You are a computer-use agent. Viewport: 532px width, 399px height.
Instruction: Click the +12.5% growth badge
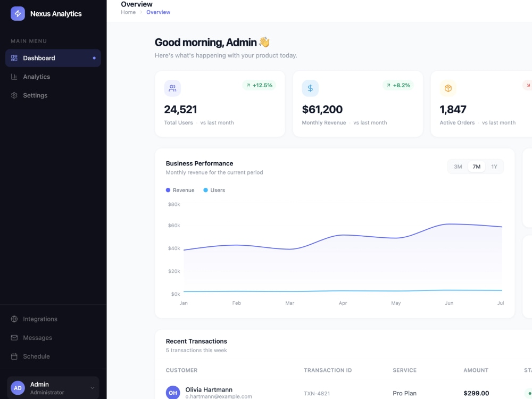[259, 85]
